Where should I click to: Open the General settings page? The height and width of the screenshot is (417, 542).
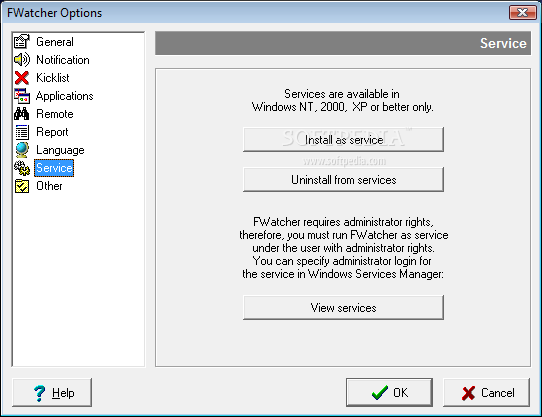pos(55,42)
